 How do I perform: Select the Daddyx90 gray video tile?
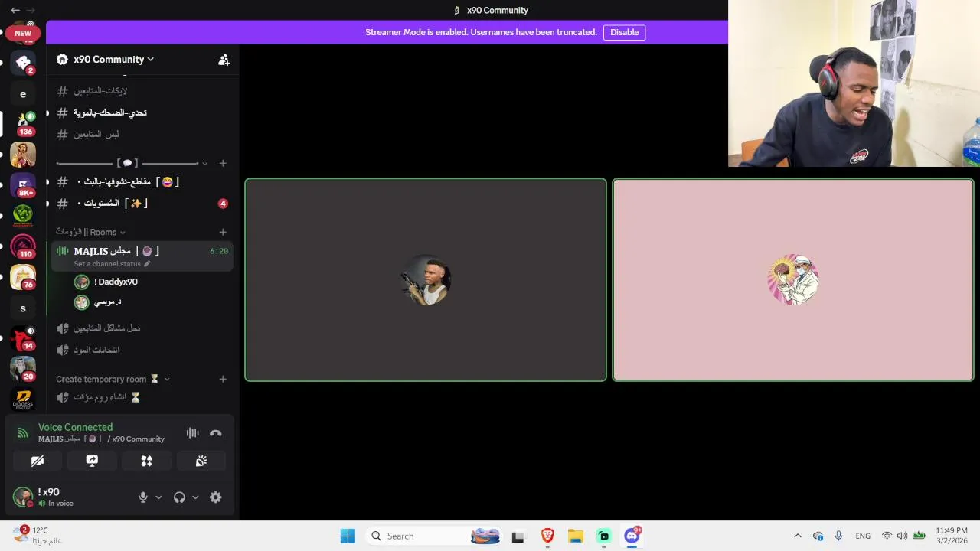coord(426,280)
